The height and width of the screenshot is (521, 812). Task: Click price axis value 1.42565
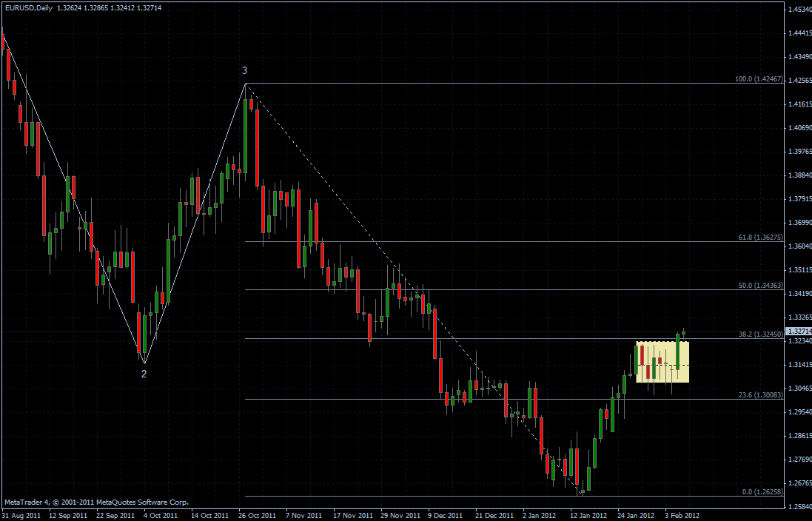click(799, 80)
